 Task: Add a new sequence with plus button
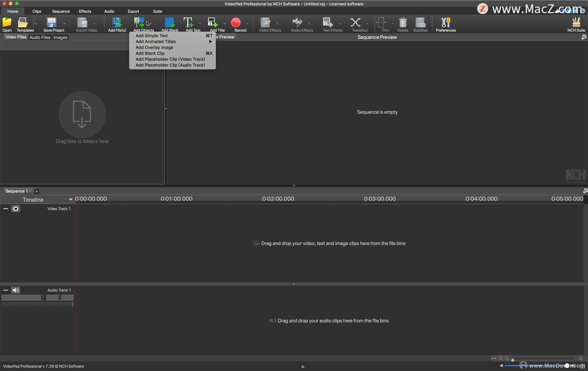tap(37, 192)
